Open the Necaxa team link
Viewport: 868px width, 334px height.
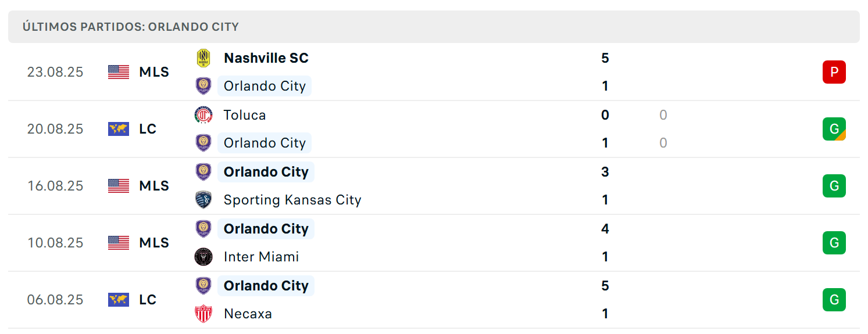(248, 314)
